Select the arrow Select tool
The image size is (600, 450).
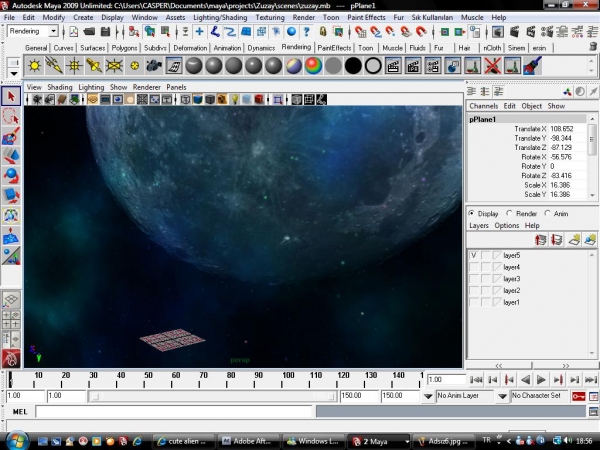pos(11,96)
